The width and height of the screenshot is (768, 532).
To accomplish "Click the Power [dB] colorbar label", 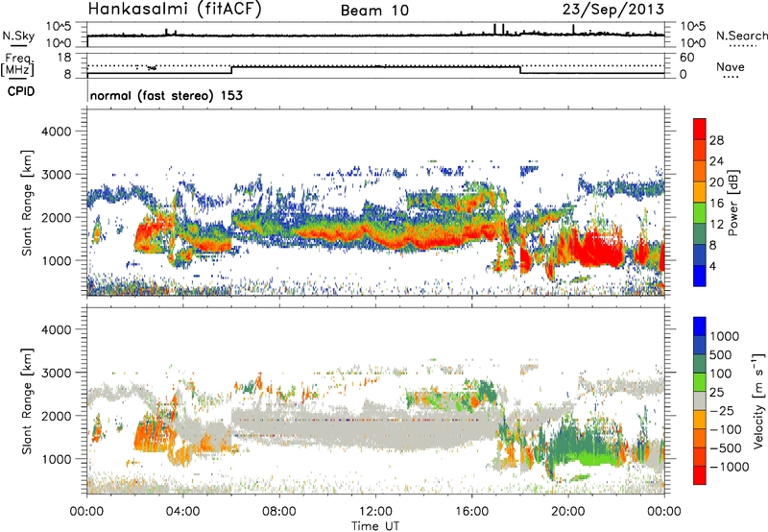I will (732, 203).
